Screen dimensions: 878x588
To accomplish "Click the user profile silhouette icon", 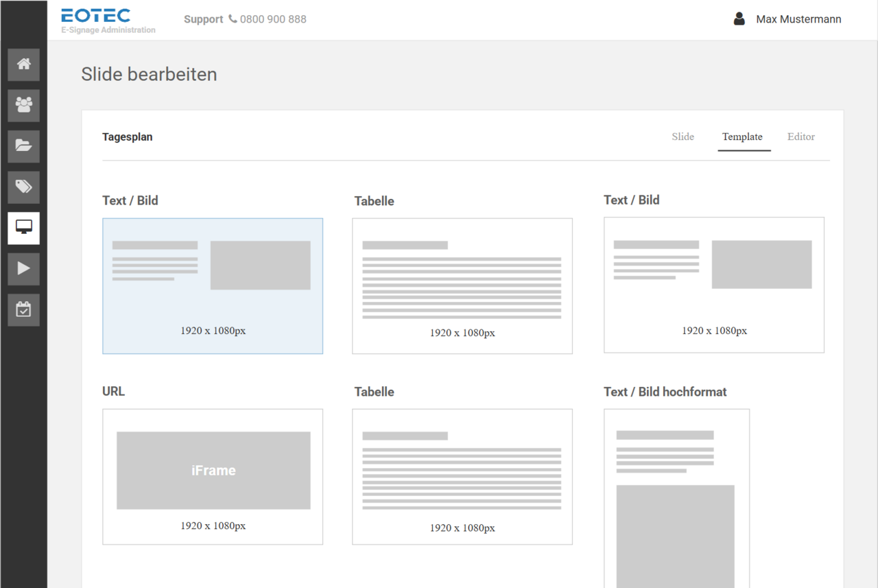I will coord(739,19).
